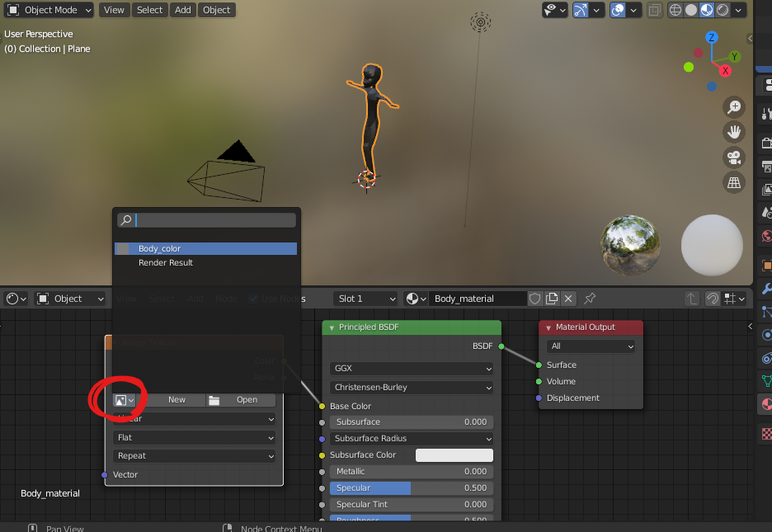Toggle X-ray mode button
The image size is (772, 532).
point(654,10)
